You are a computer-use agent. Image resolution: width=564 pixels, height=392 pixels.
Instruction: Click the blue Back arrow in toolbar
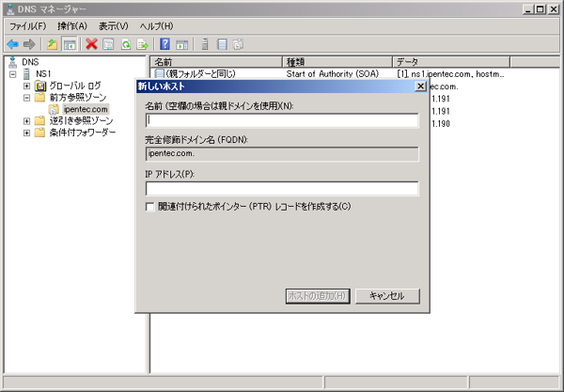pos(12,44)
